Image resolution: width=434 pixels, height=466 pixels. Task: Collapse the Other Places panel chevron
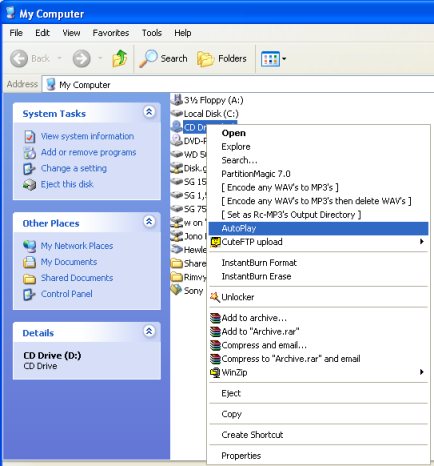(149, 221)
